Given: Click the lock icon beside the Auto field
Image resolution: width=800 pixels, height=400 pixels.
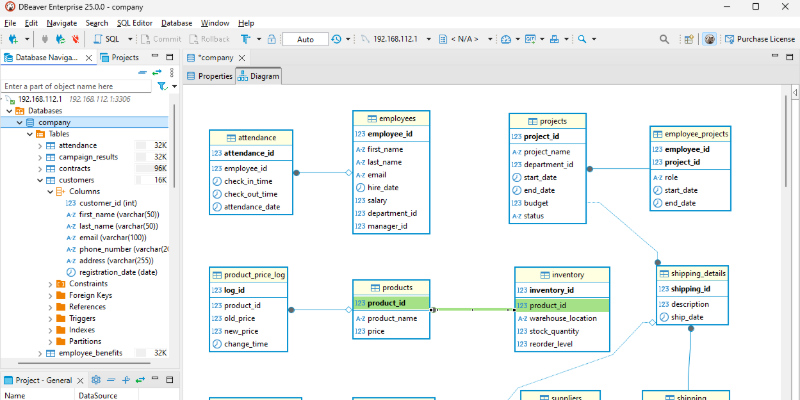Looking at the screenshot, I should (x=272, y=39).
